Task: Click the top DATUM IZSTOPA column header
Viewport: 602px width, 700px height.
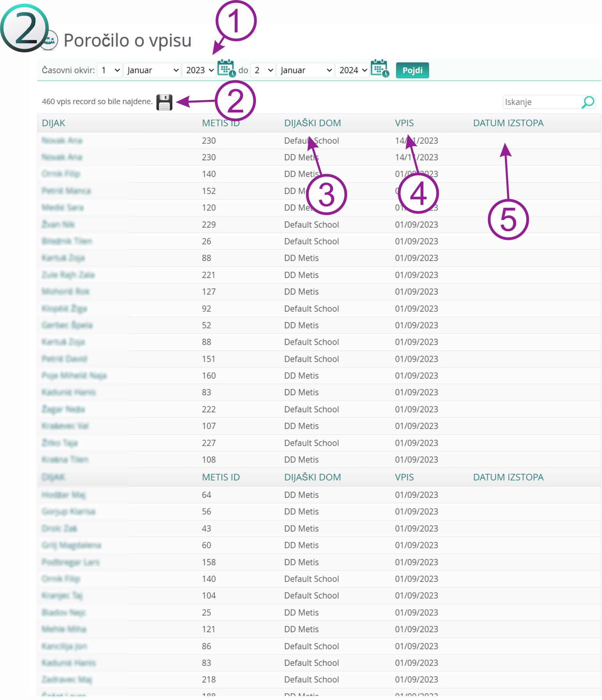Action: [x=508, y=123]
